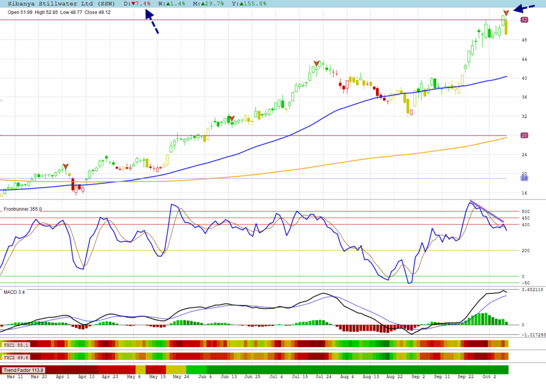Select the MACD 3.4 indicator label
The height and width of the screenshot is (392, 546).
pos(14,292)
